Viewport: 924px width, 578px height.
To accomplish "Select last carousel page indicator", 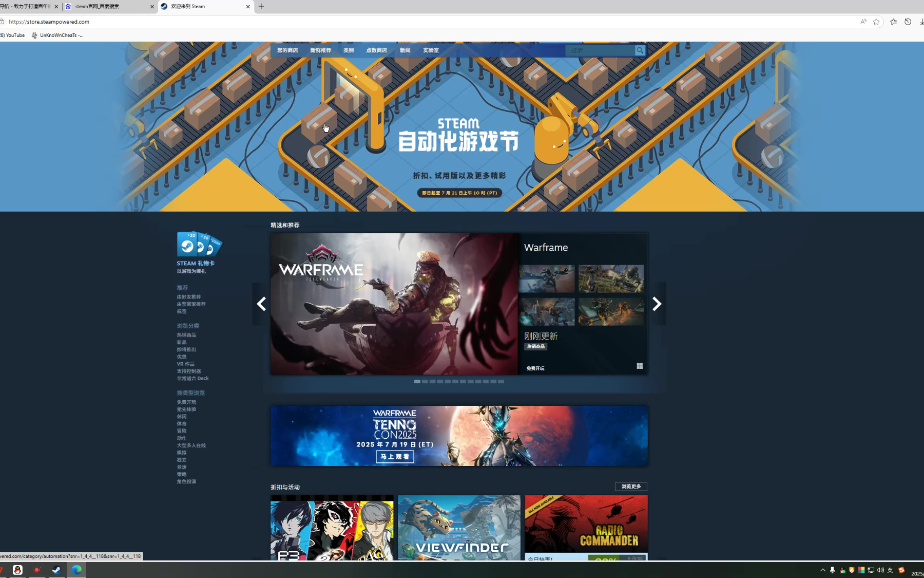I will (x=501, y=381).
